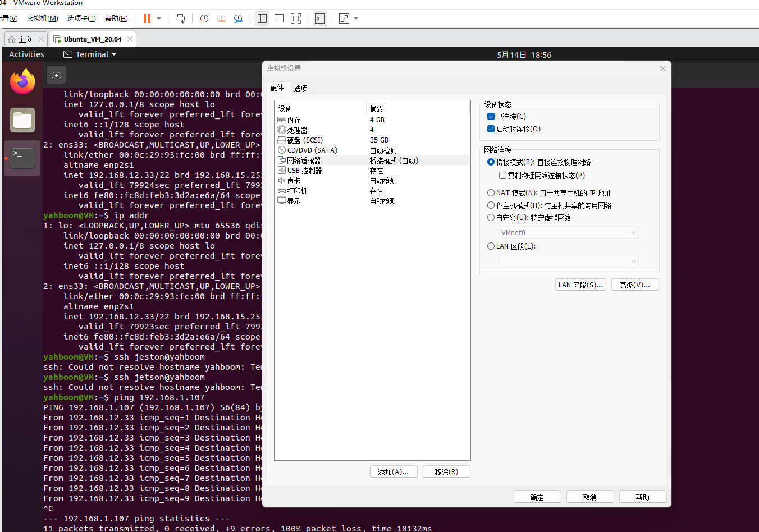Open the Terminal app menu in the top bar
The height and width of the screenshot is (532, 759).
point(90,54)
